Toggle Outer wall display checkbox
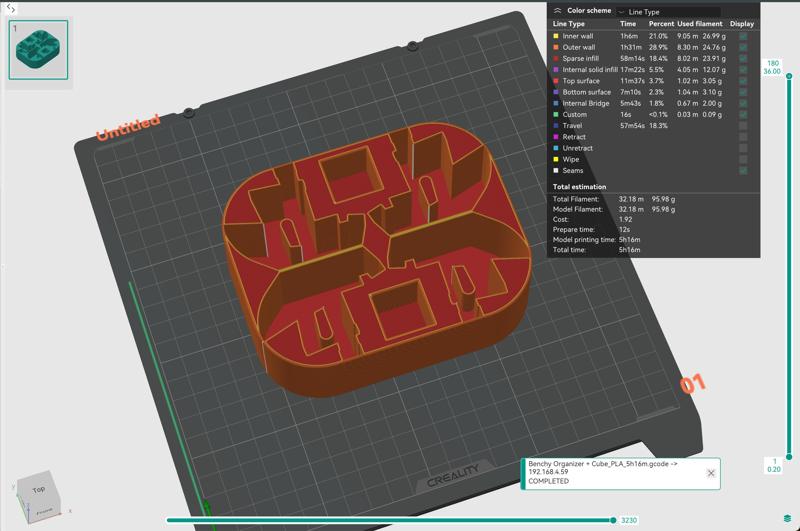 pyautogui.click(x=742, y=47)
